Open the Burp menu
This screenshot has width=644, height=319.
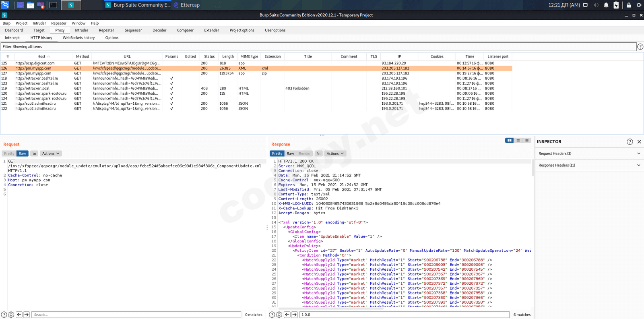coord(6,23)
